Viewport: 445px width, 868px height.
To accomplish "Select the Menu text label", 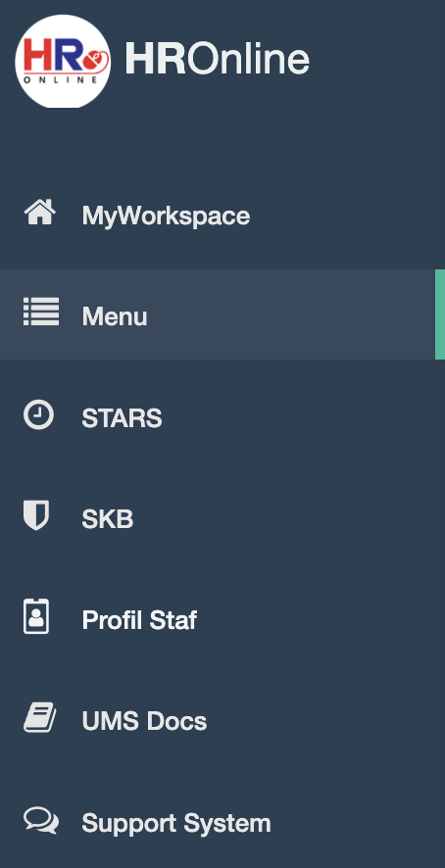I will click(115, 316).
